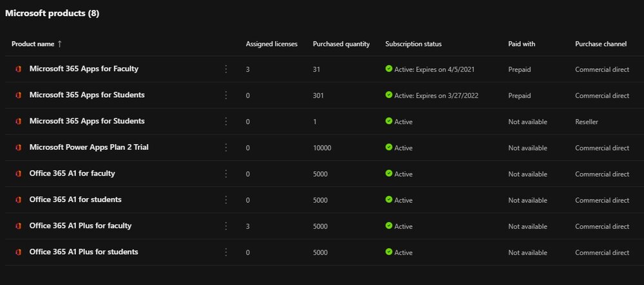Viewport: 644px width, 285px height.
Task: Click the Microsoft products (8) heading
Action: (52, 14)
